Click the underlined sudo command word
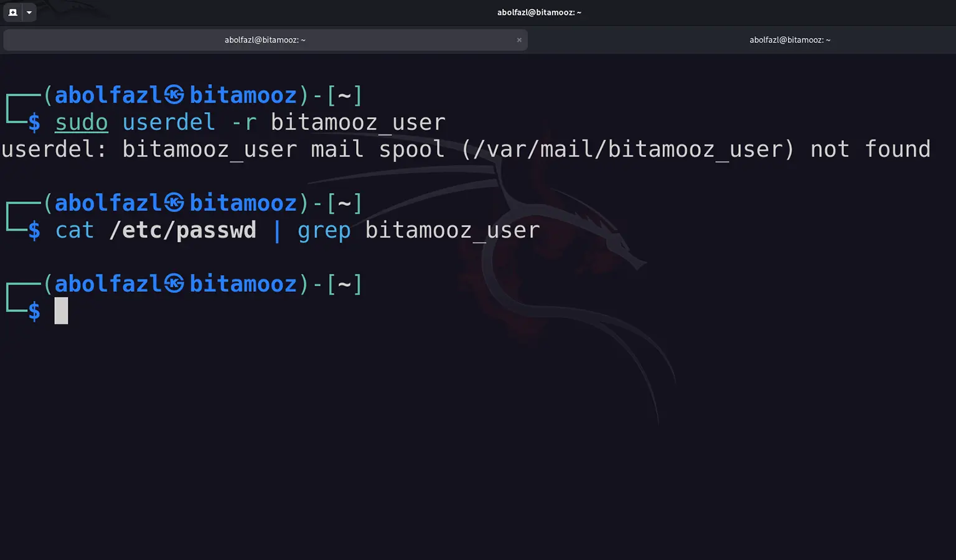Image resolution: width=956 pixels, height=560 pixels. [x=82, y=123]
